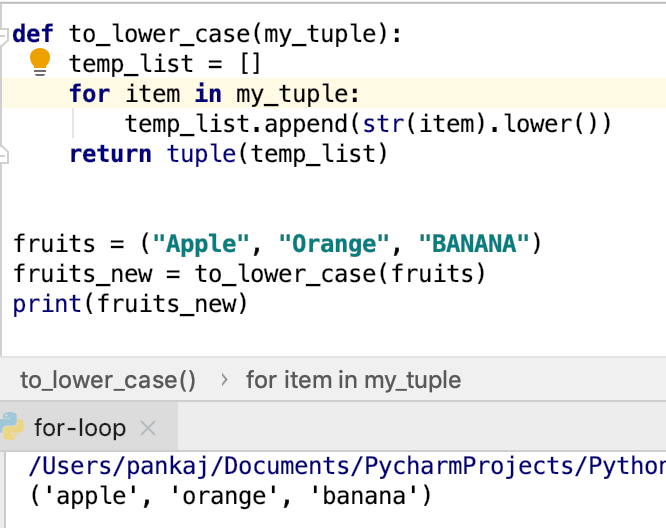Click the 'def to_lower_case(my_tuple):' line
This screenshot has width=666, height=528.
coord(207,34)
